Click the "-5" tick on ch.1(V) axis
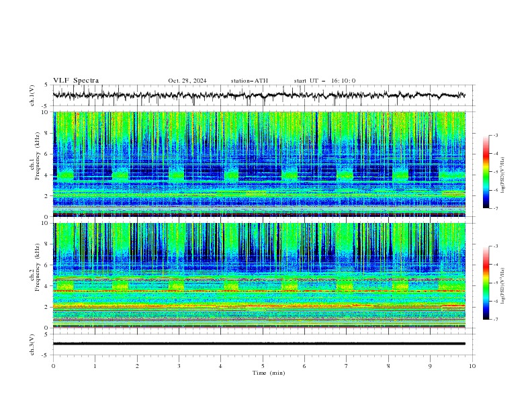 pyautogui.click(x=46, y=106)
